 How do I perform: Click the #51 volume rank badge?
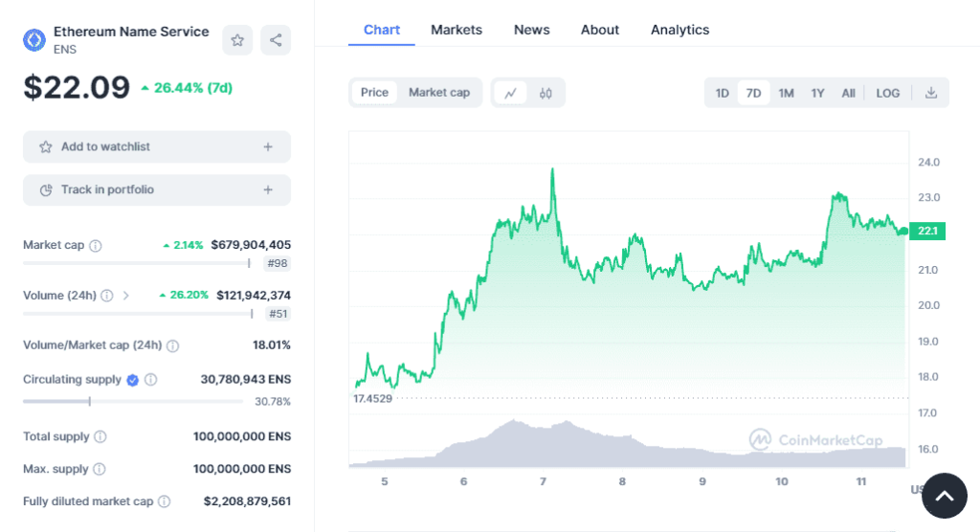tap(278, 314)
